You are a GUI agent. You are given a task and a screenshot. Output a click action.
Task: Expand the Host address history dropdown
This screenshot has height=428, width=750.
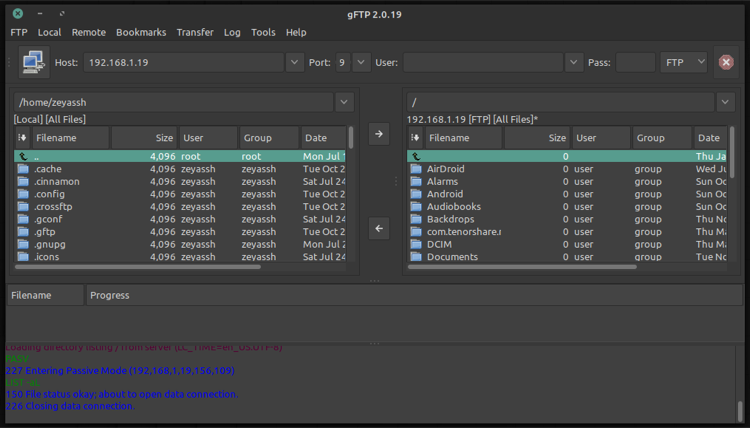point(294,63)
